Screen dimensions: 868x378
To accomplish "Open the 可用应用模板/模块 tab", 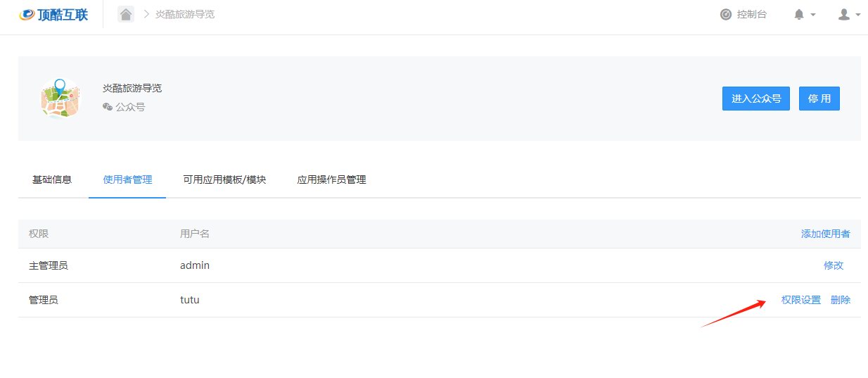I will click(224, 179).
